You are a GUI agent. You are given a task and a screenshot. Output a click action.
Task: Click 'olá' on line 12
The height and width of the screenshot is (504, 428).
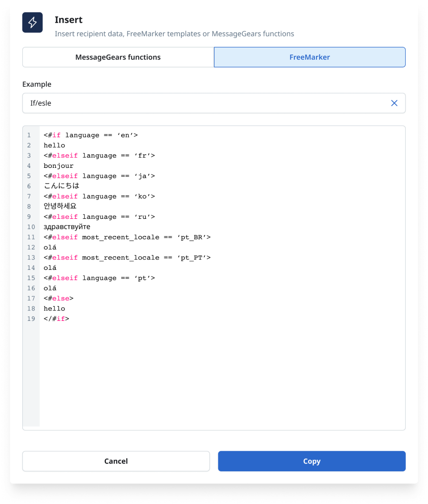tap(50, 247)
